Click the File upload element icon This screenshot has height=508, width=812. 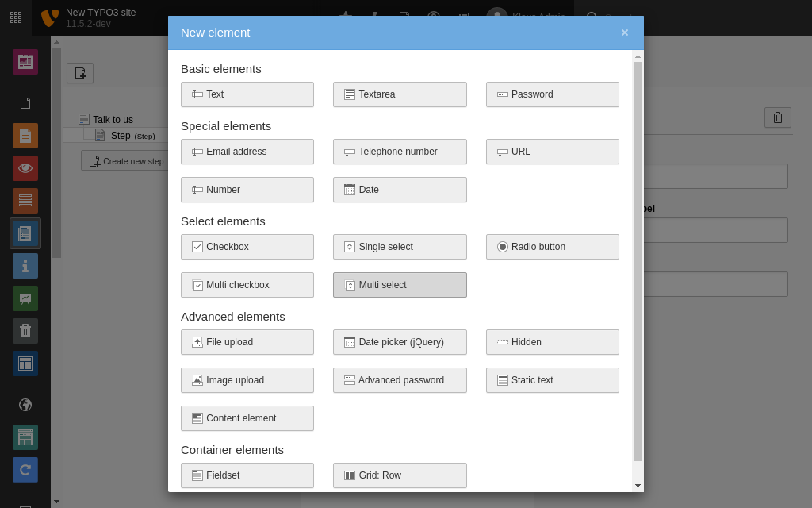pos(197,342)
